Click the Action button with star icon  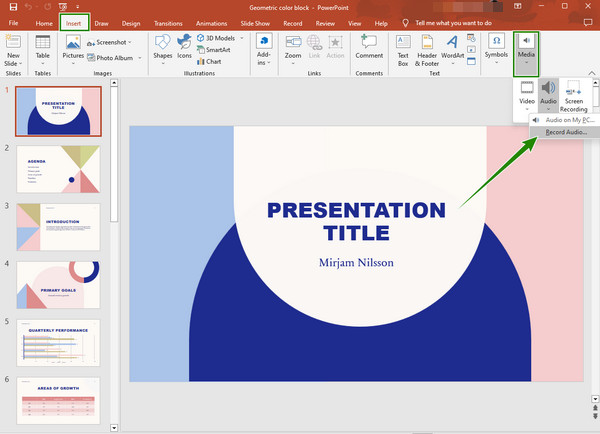[335, 47]
